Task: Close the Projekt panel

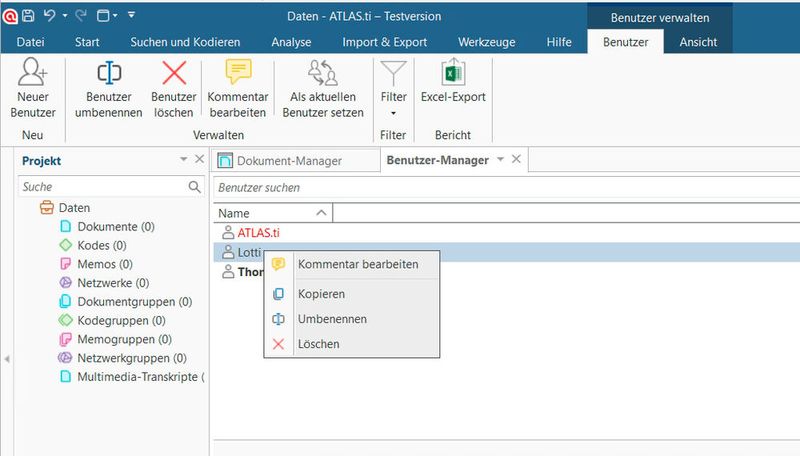Action: coord(199,159)
